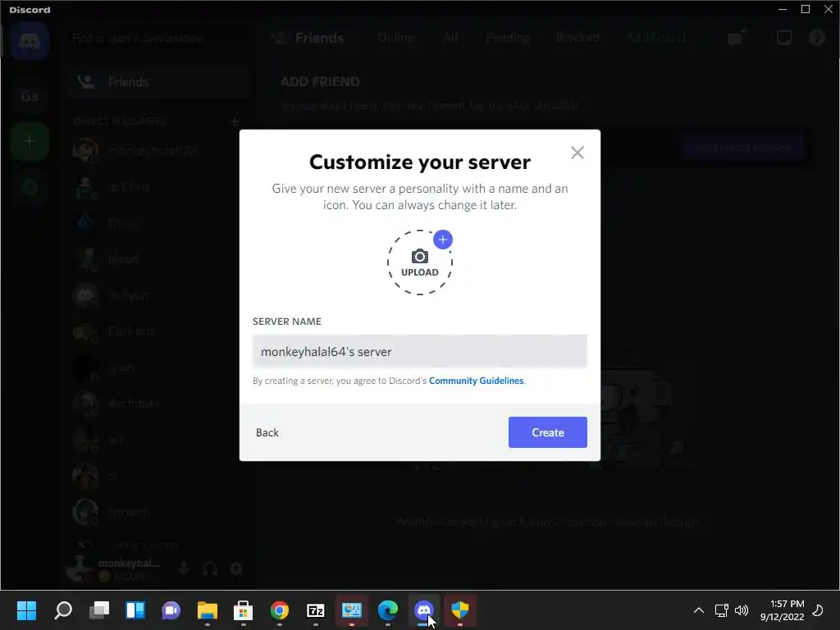Open Widgets from the taskbar
Image resolution: width=840 pixels, height=630 pixels.
(135, 610)
